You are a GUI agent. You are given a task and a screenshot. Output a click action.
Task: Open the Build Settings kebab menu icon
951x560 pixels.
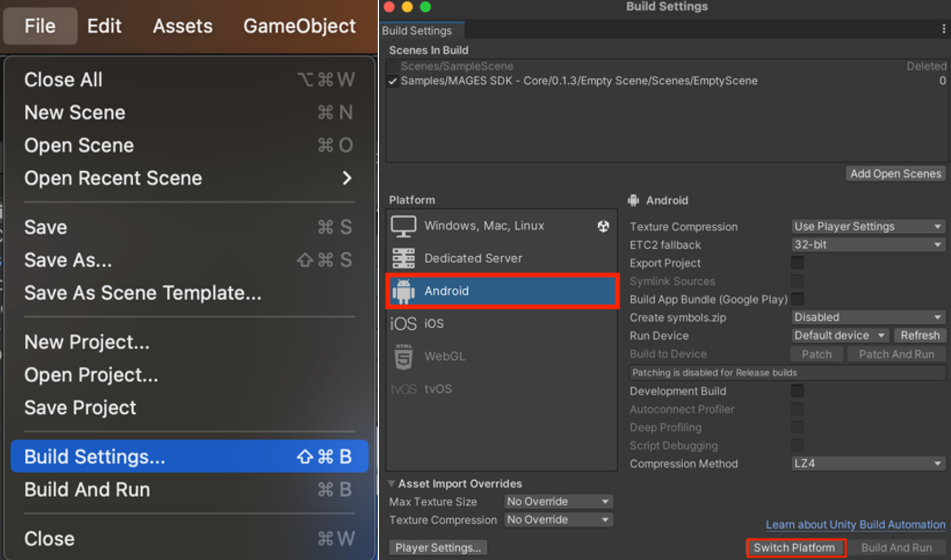[943, 29]
